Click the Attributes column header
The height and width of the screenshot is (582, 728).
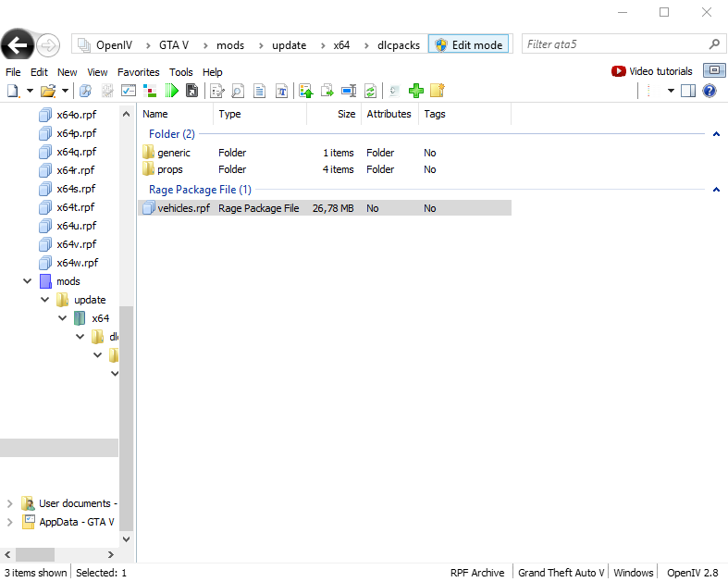[x=390, y=114]
